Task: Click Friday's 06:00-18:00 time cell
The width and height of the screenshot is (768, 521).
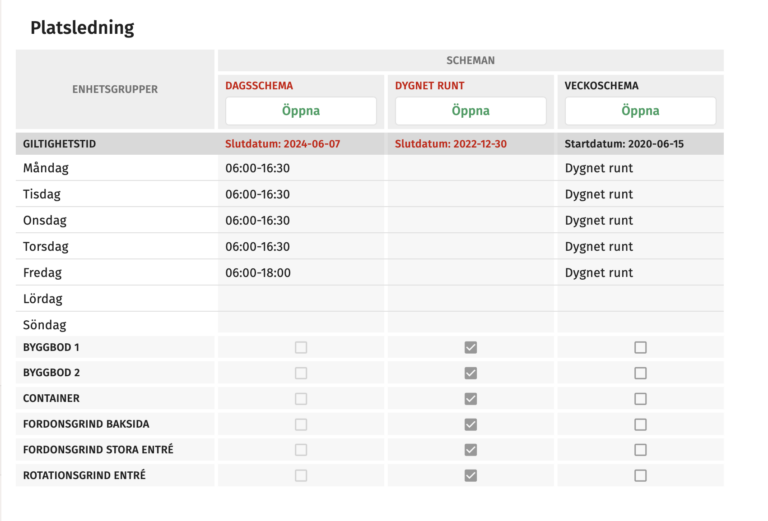Action: 258,273
